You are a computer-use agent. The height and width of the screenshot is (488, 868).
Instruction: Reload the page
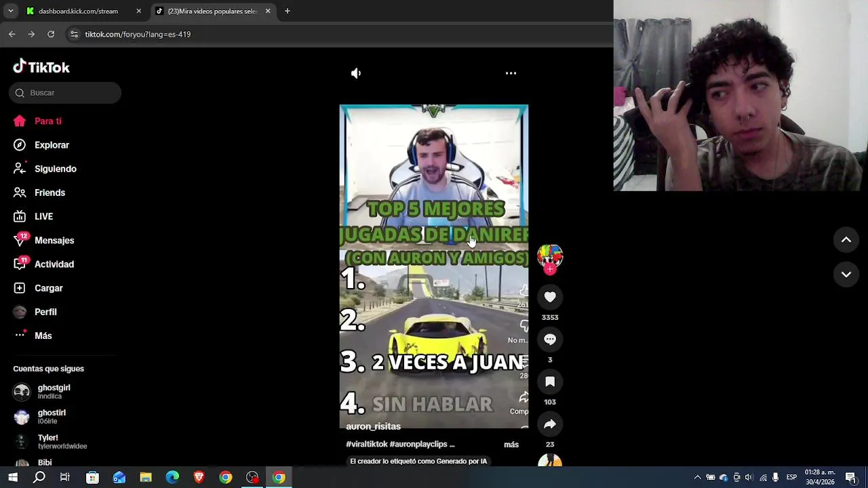pyautogui.click(x=51, y=34)
